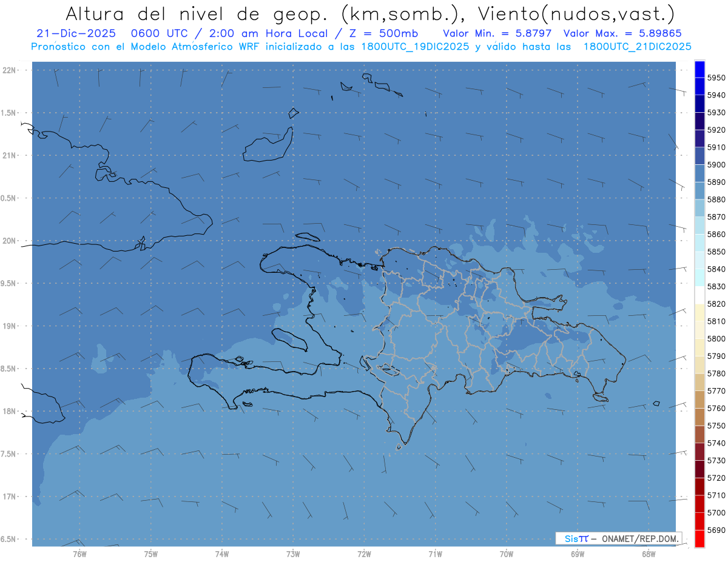Click the 18N latitude label

pos(8,411)
